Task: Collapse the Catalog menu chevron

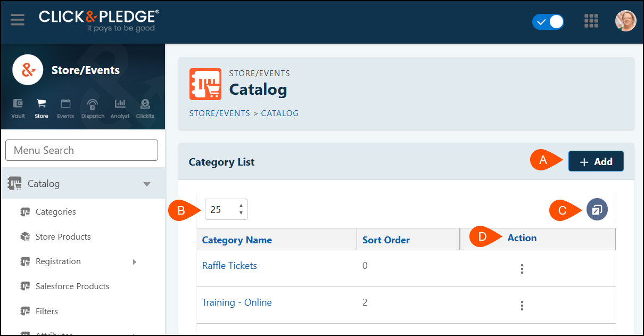Action: (147, 183)
